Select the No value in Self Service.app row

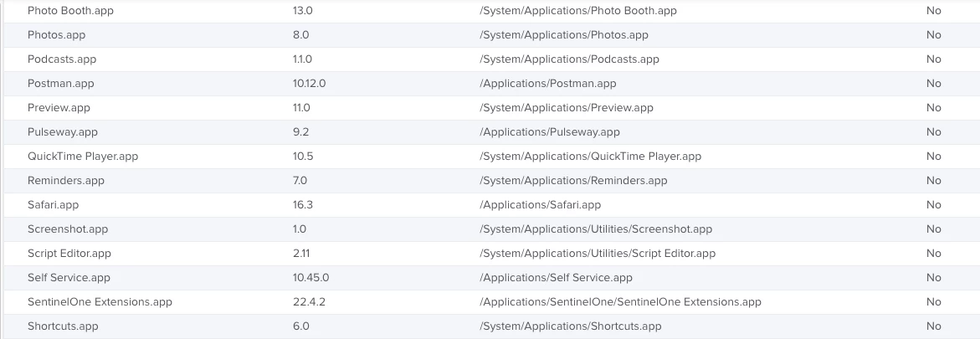(934, 278)
